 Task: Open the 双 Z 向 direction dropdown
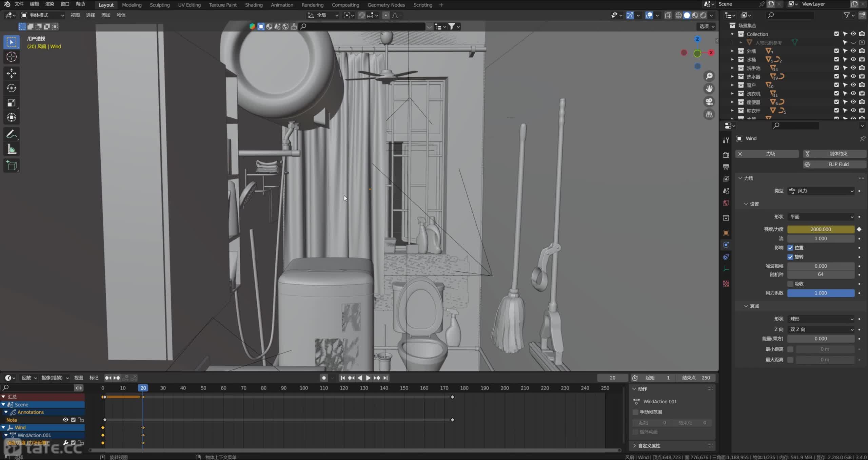pos(821,329)
